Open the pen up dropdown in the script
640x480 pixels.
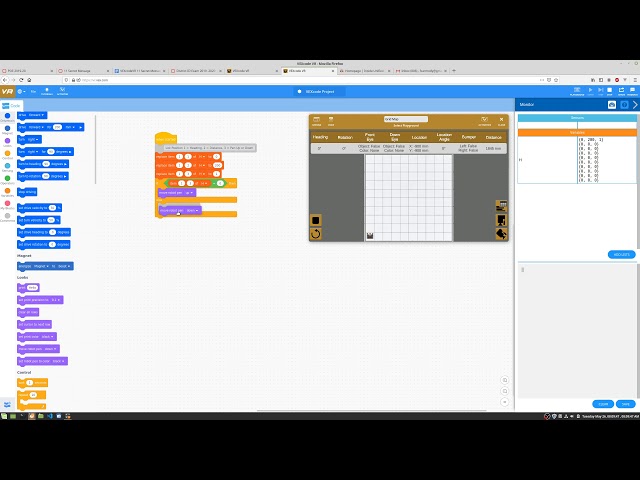point(189,193)
